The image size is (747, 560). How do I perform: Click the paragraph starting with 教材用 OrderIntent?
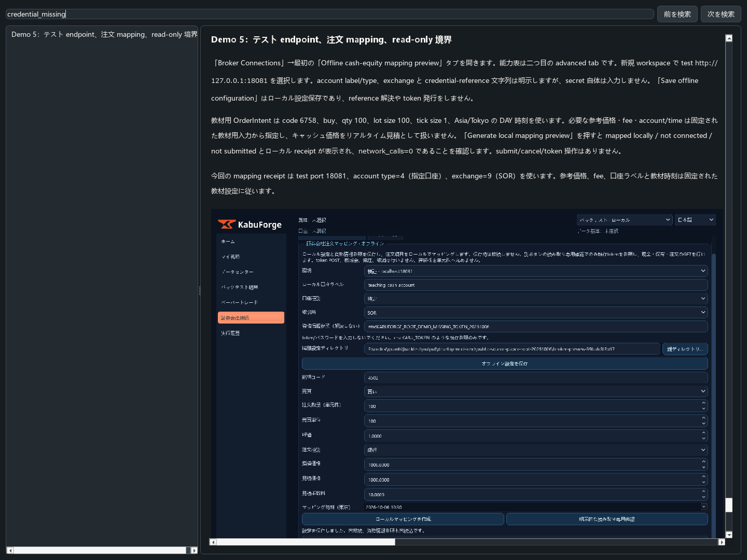point(465,136)
